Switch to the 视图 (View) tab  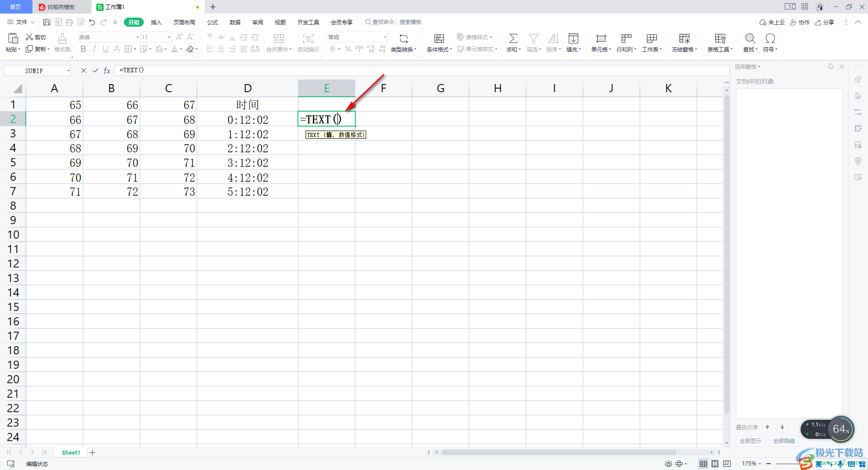tap(280, 22)
